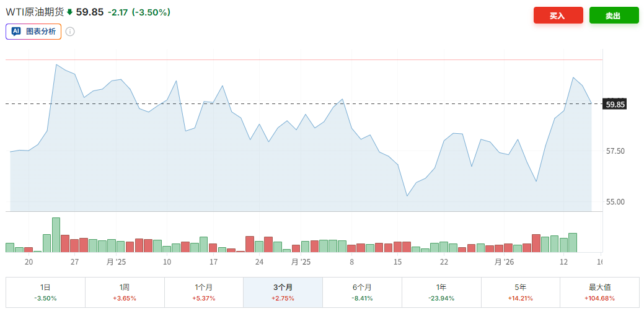Open the AI 图表分析 chart analysis
Viewport: 644px width, 311px height.
(x=33, y=32)
